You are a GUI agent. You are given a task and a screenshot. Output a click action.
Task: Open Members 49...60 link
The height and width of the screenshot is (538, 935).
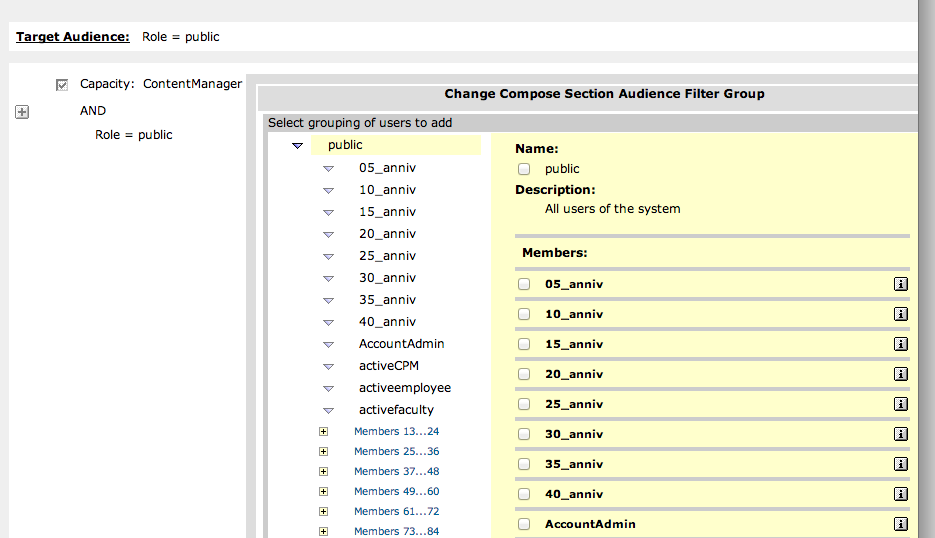click(x=396, y=492)
